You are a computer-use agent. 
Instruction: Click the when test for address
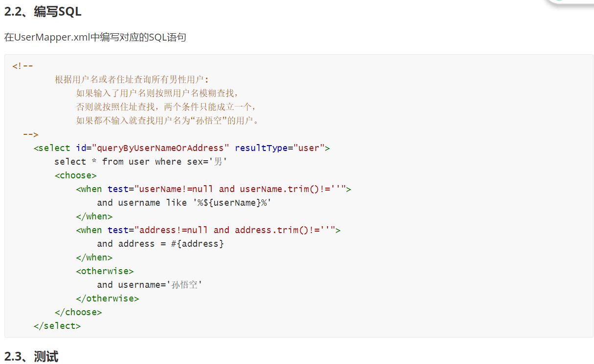coord(208,230)
